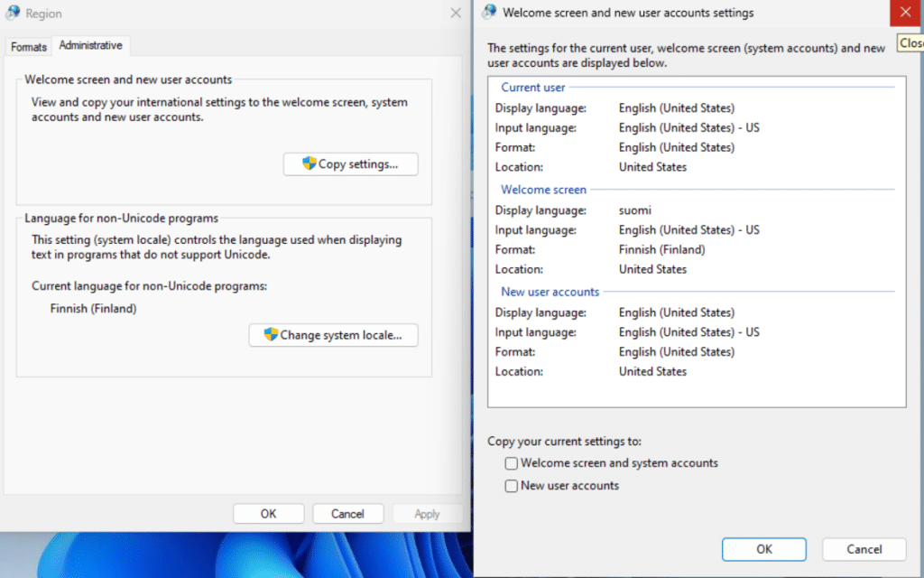924x578 pixels.
Task: Enable Welcome screen and system accounts checkbox
Action: point(511,463)
